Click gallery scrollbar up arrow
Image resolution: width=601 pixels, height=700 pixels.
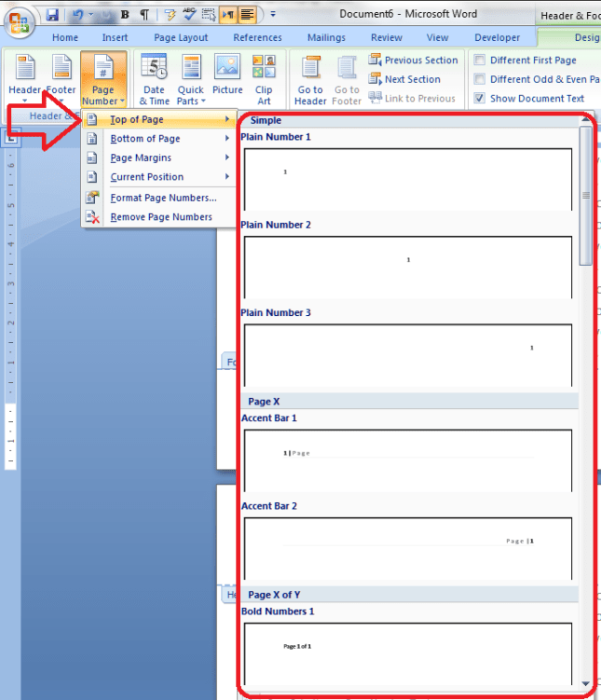(585, 119)
